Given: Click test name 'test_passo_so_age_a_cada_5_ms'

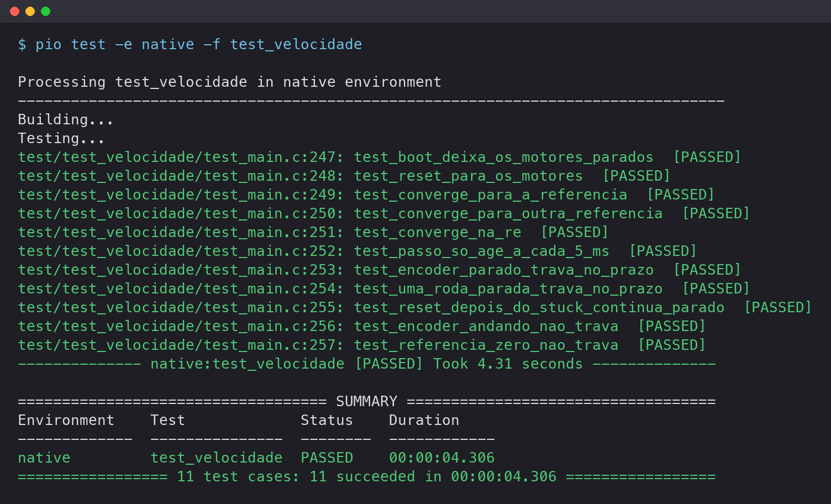Looking at the screenshot, I should [482, 251].
